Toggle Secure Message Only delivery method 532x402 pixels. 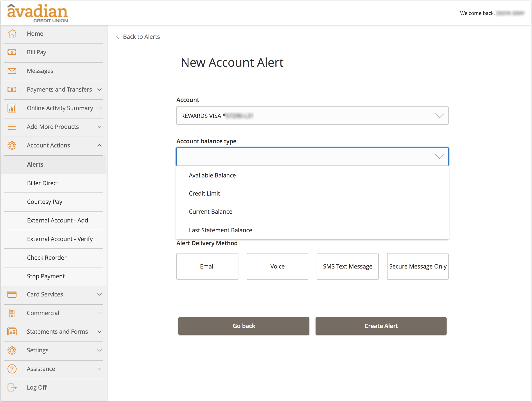[418, 266]
